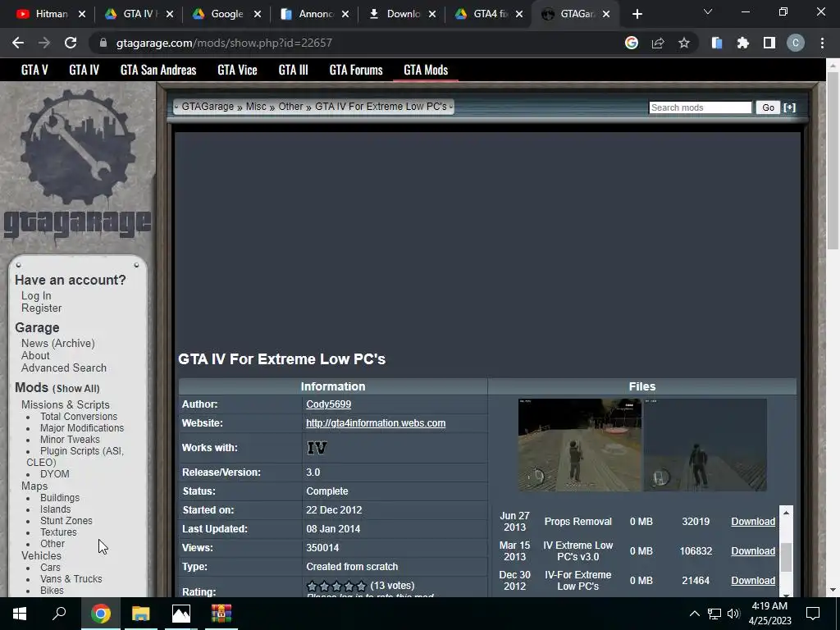Click the GTAGarage breadcrumb link
Image resolution: width=840 pixels, height=630 pixels.
[208, 106]
